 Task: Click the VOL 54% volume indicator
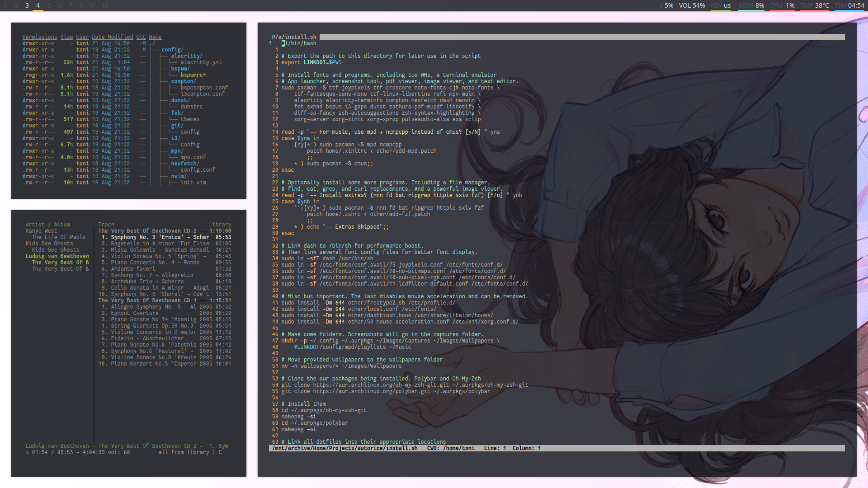692,5
